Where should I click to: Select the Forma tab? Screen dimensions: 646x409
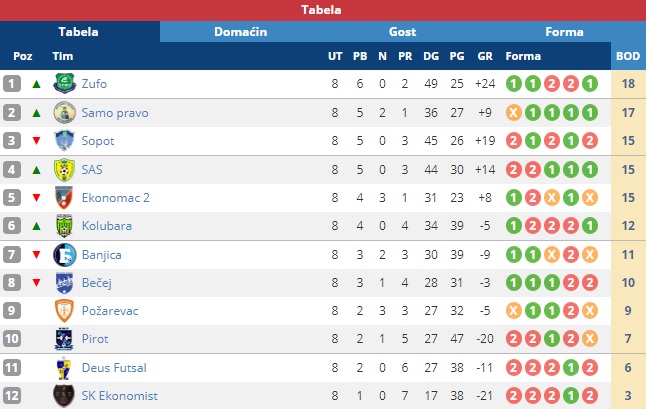(564, 32)
